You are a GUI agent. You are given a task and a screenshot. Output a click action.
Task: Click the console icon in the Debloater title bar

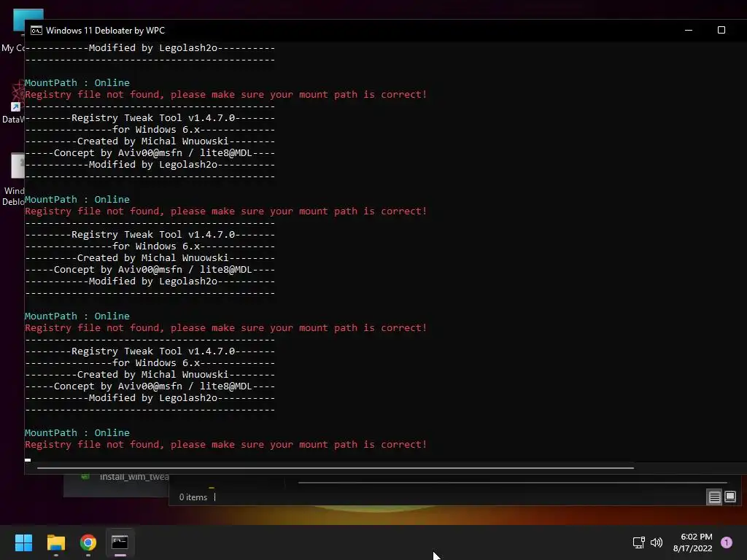pyautogui.click(x=36, y=31)
